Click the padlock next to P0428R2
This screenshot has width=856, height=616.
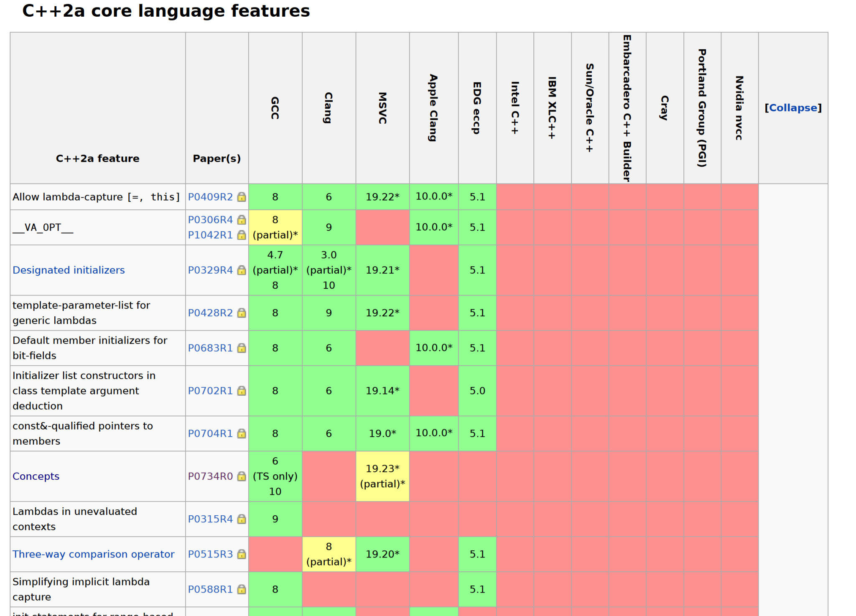242,313
